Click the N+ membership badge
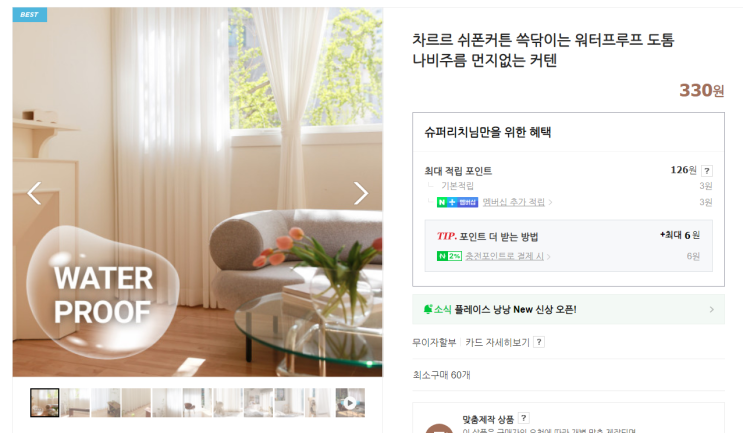The image size is (743, 433). 457,202
